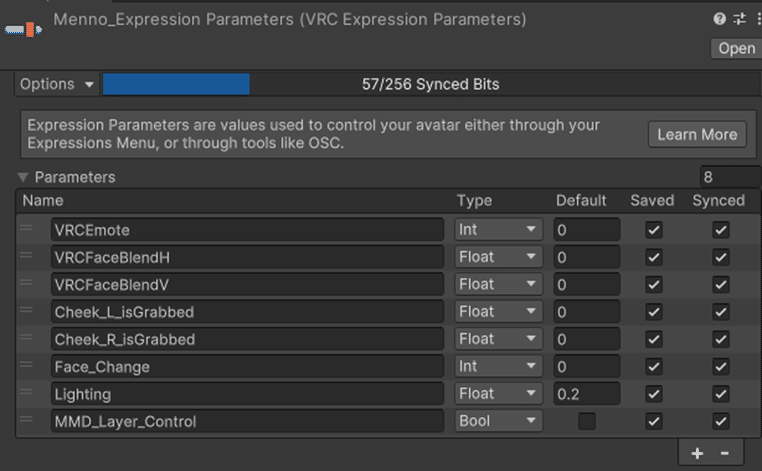This screenshot has height=471, width=762.
Task: Click the drag handle beside VRCEmote
Action: click(27, 230)
